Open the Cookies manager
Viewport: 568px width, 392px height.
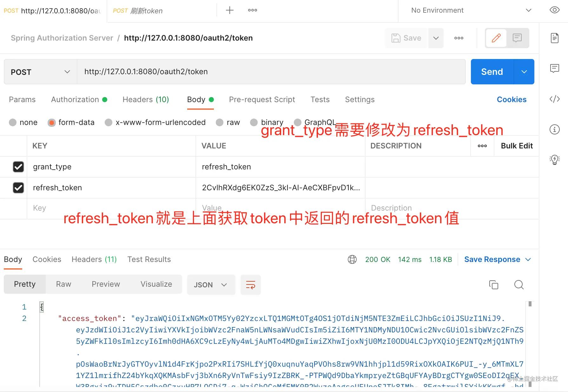click(512, 99)
